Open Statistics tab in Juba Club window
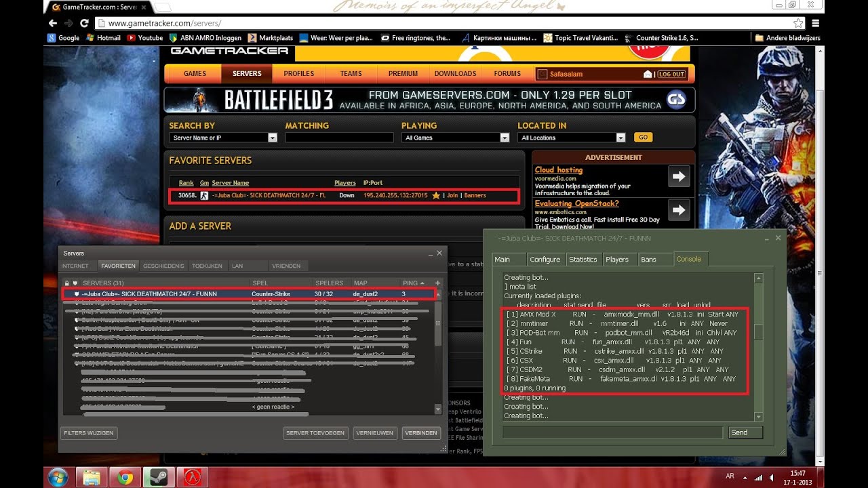This screenshot has height=488, width=868. pyautogui.click(x=583, y=260)
